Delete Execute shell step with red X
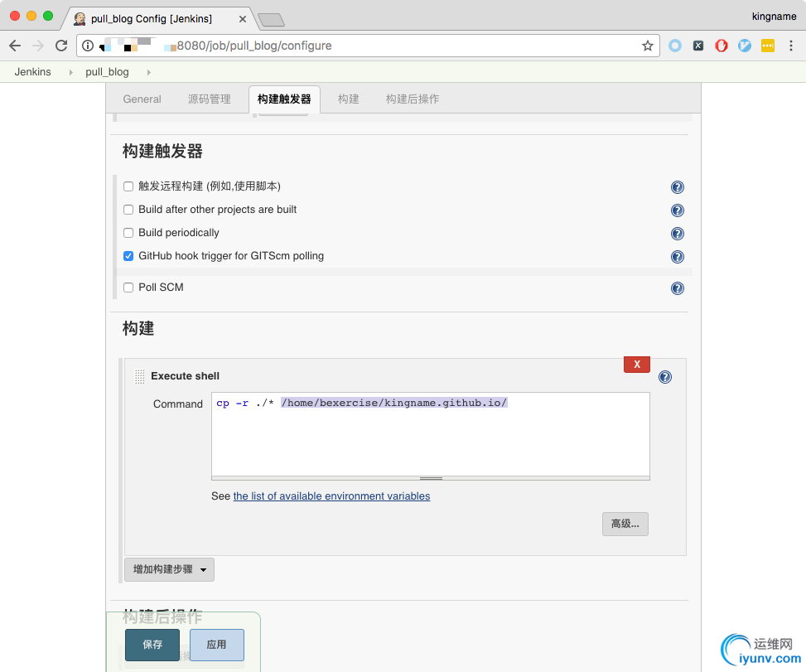The image size is (806, 672). [x=637, y=365]
